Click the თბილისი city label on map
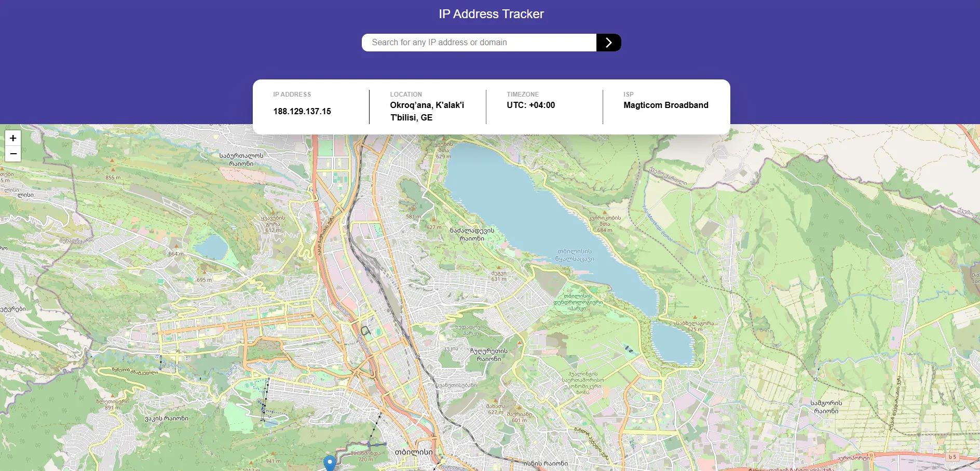The image size is (980, 471). (413, 452)
